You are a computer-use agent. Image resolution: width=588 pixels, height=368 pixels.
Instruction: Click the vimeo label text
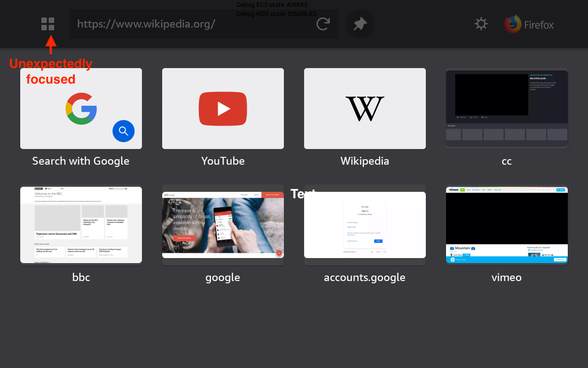click(507, 277)
